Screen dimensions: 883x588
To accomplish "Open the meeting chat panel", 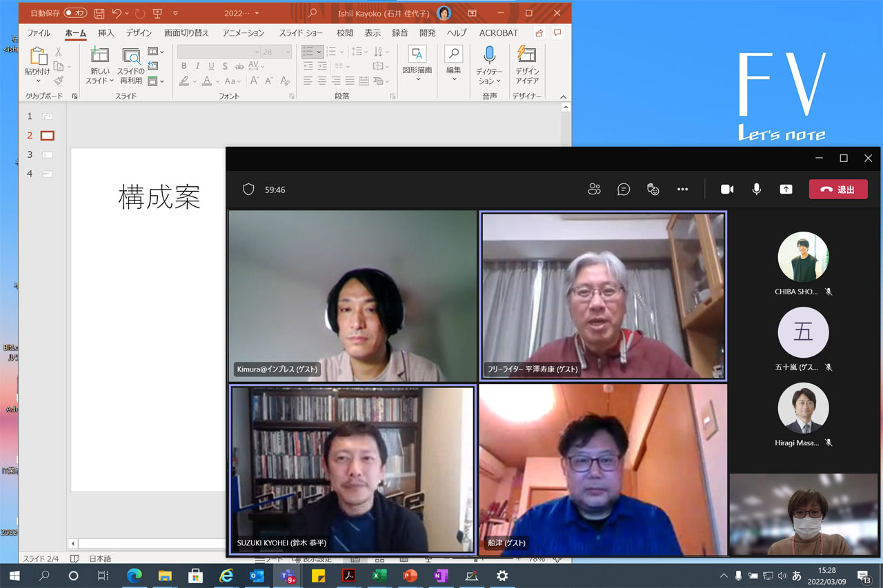I will point(624,189).
